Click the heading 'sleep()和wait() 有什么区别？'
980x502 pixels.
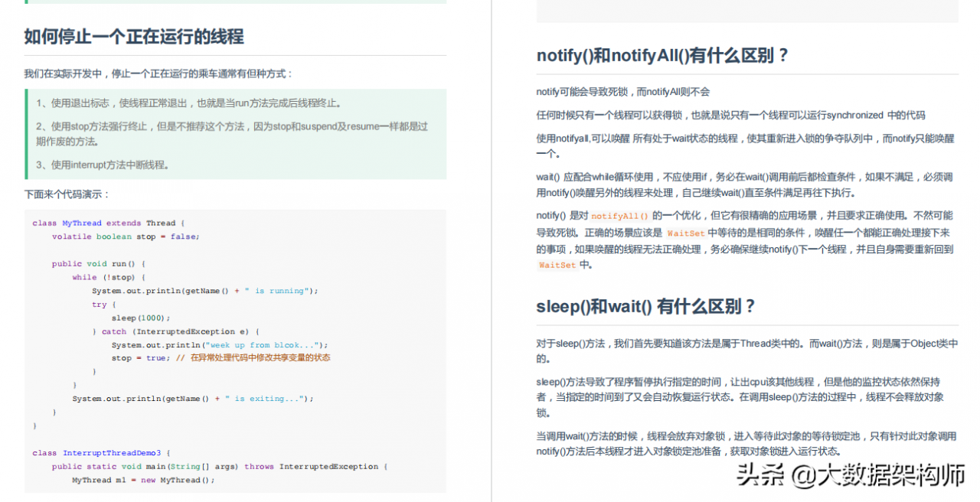pyautogui.click(x=646, y=307)
